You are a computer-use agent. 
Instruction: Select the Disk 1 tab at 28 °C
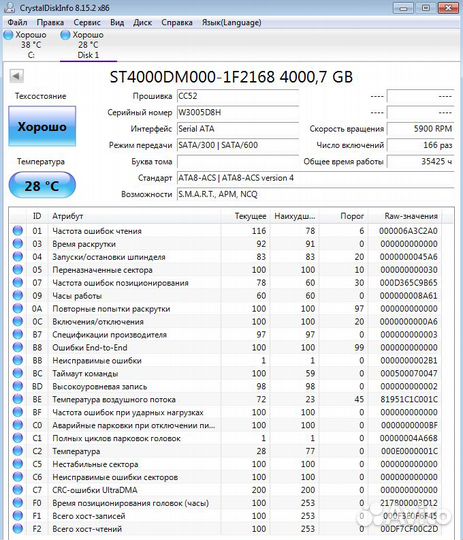tap(88, 45)
